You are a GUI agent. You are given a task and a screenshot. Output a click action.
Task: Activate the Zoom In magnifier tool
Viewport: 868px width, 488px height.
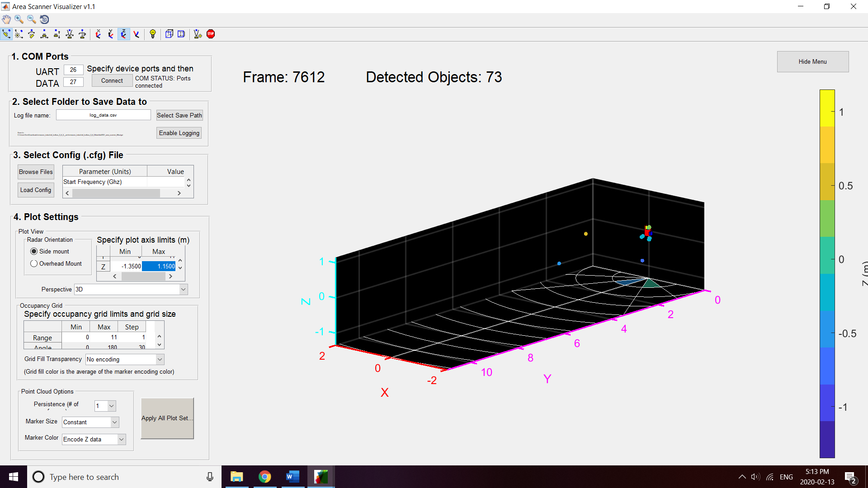pos(19,19)
